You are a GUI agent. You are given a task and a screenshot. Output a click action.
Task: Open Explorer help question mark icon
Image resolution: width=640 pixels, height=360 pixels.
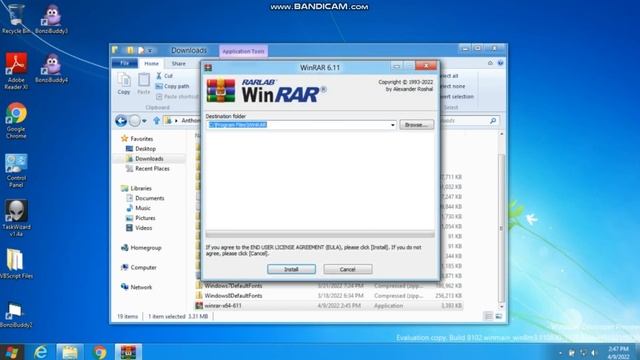point(500,63)
